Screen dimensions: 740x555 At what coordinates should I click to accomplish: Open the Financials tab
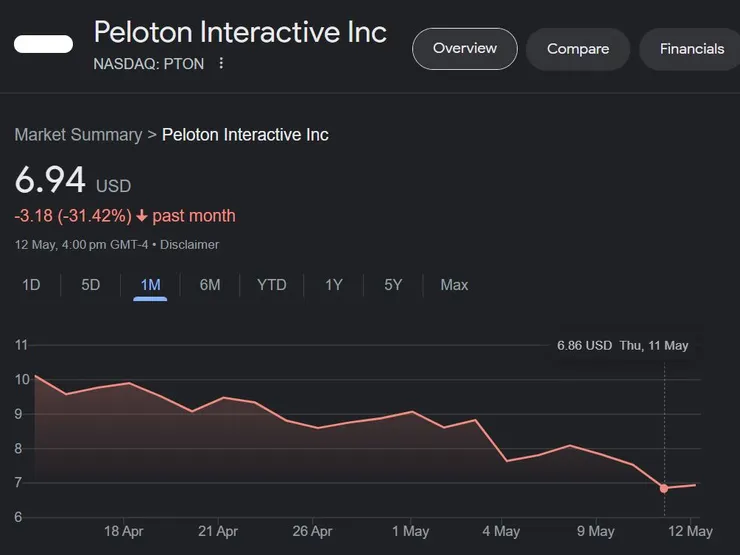(x=691, y=49)
